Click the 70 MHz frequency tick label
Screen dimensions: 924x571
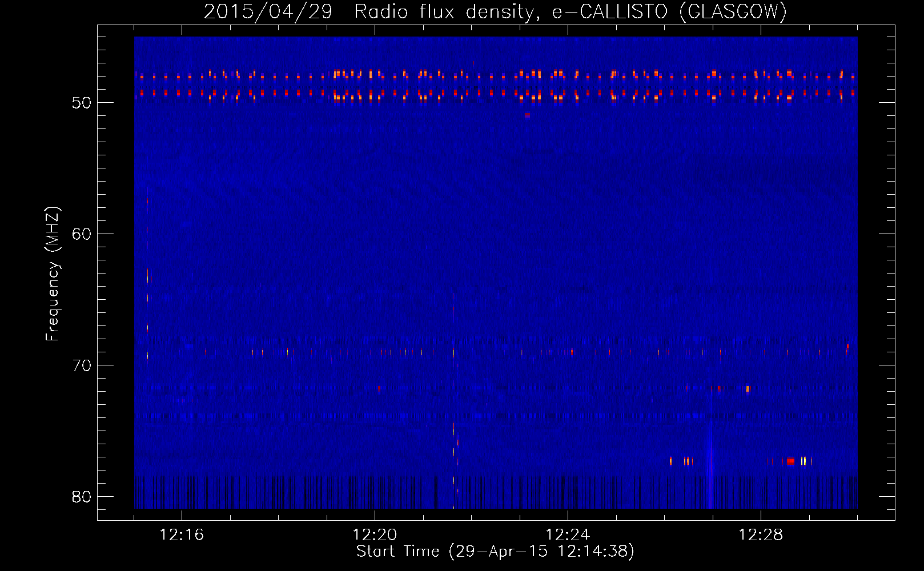82,365
